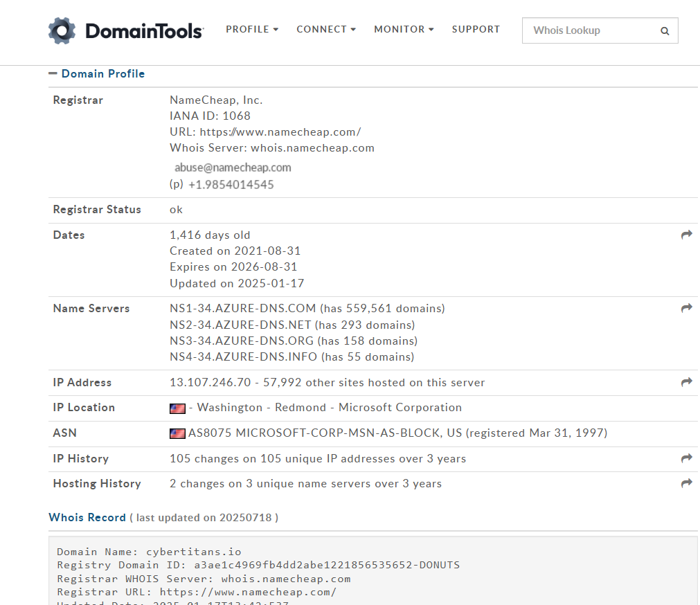Click the 'last updated on 20250718' text
This screenshot has height=605, width=700.
204,518
